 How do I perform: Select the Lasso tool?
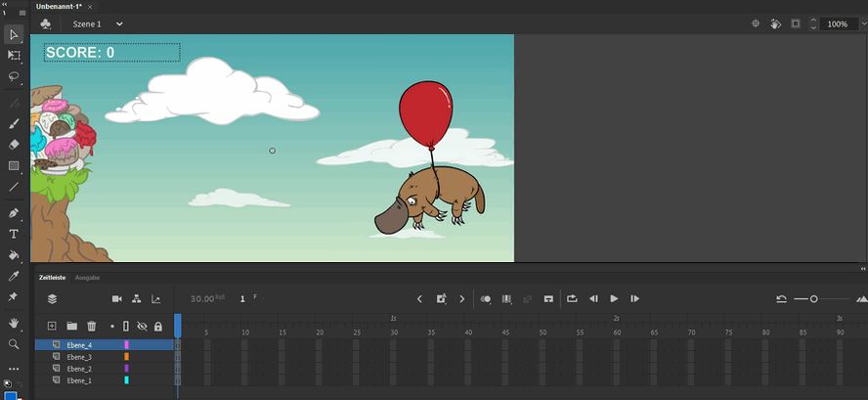coord(14,75)
